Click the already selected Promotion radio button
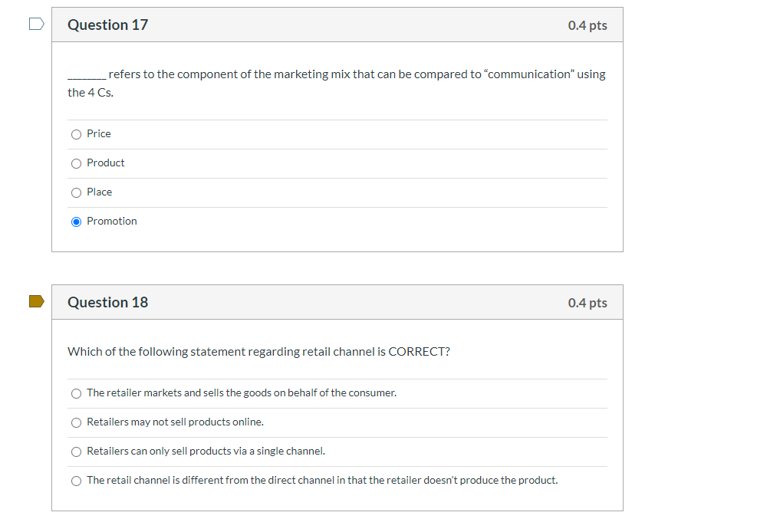This screenshot has width=780, height=532. coord(76,222)
